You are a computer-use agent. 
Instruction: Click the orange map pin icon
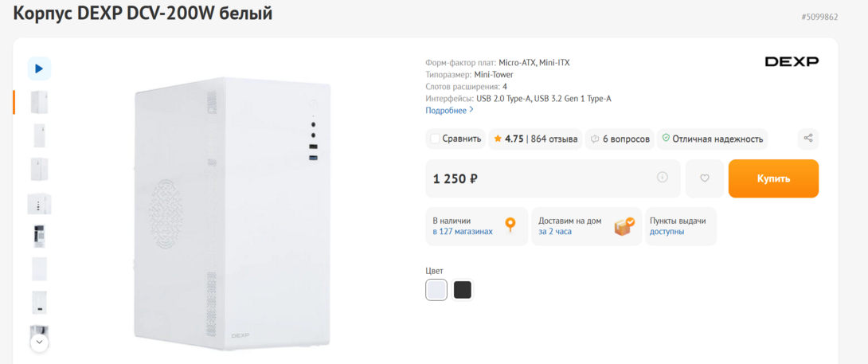[x=510, y=225]
